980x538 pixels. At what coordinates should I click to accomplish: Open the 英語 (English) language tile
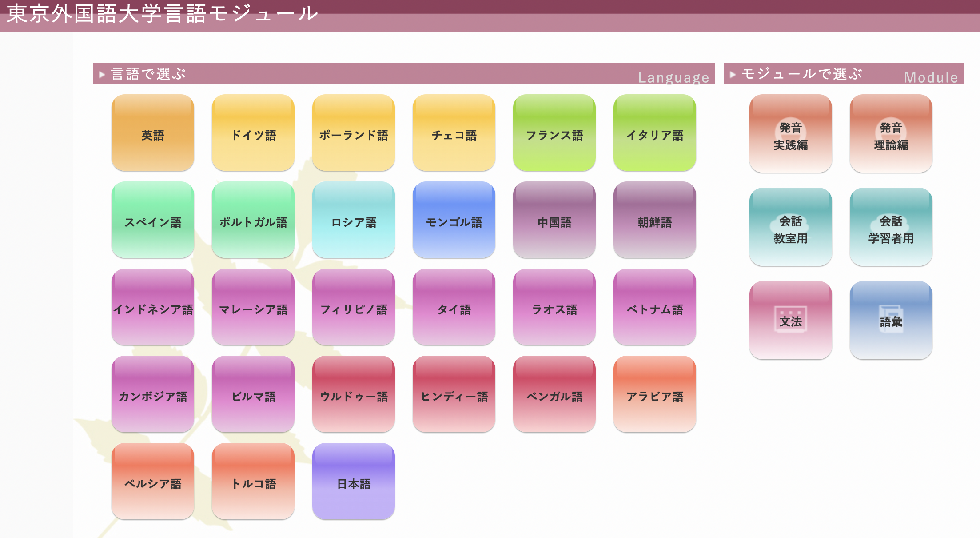tap(153, 132)
